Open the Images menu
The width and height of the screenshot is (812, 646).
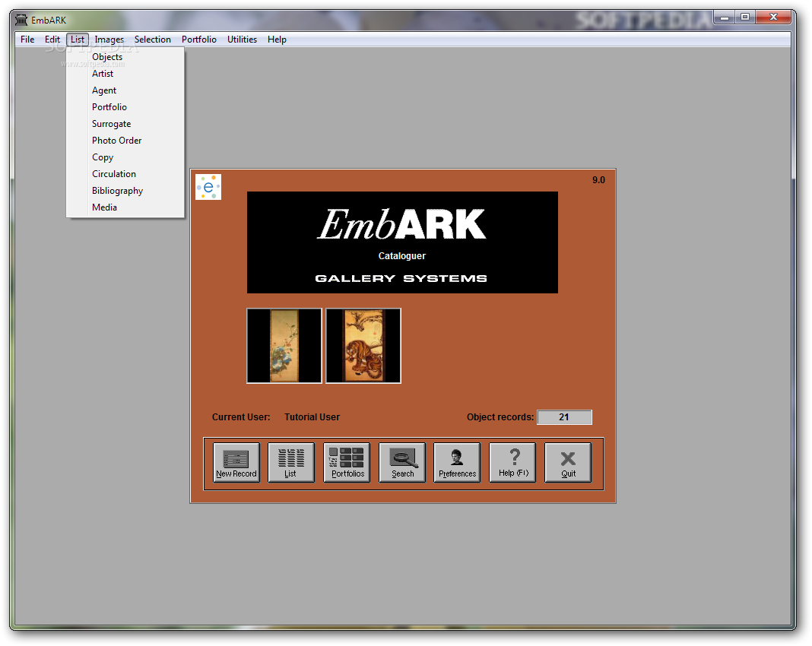109,40
